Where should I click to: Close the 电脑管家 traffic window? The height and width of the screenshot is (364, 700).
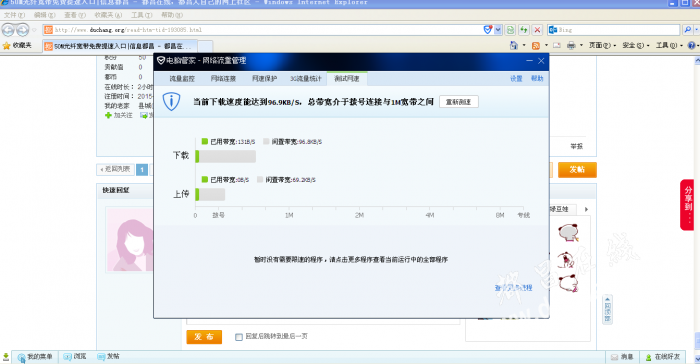pyautogui.click(x=541, y=60)
